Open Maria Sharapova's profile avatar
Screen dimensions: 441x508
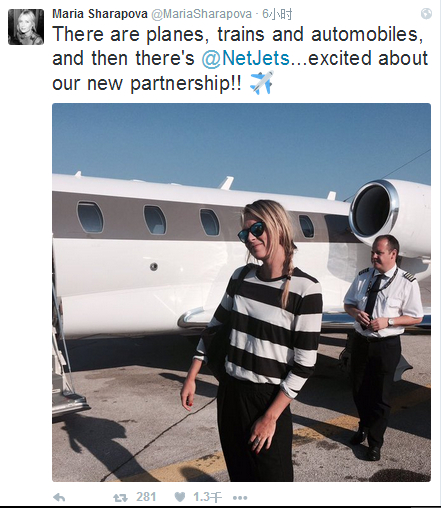26,27
